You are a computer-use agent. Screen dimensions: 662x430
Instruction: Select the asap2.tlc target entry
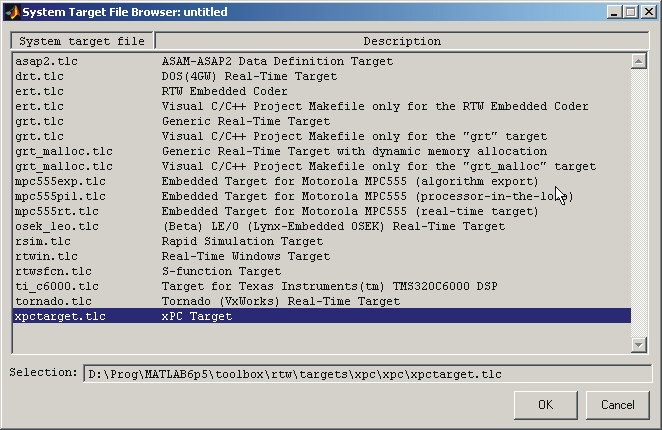point(322,61)
